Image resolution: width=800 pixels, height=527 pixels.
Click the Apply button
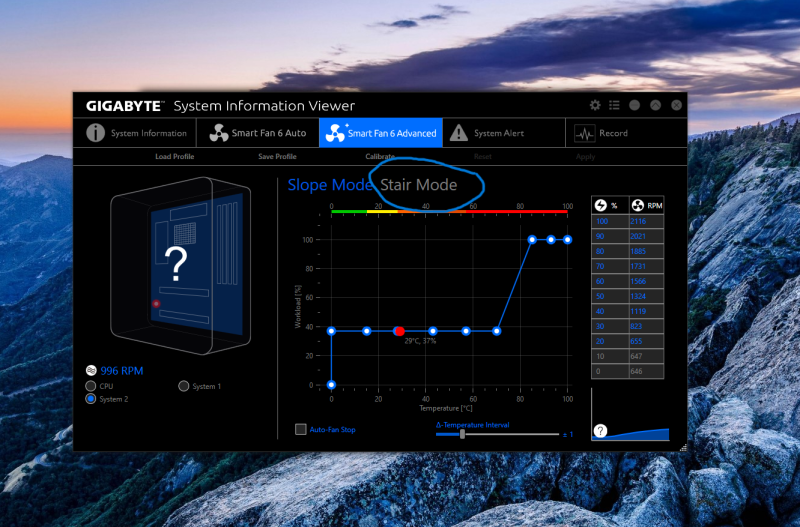coord(585,157)
